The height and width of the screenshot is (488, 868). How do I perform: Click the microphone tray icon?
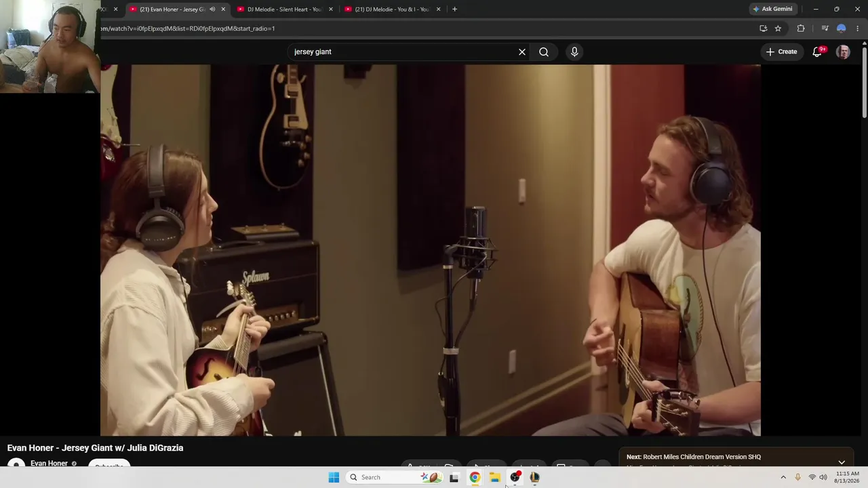pos(797,477)
